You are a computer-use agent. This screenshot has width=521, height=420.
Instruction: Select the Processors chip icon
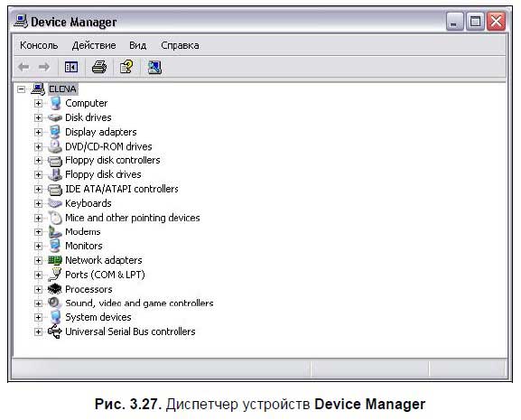tap(55, 289)
